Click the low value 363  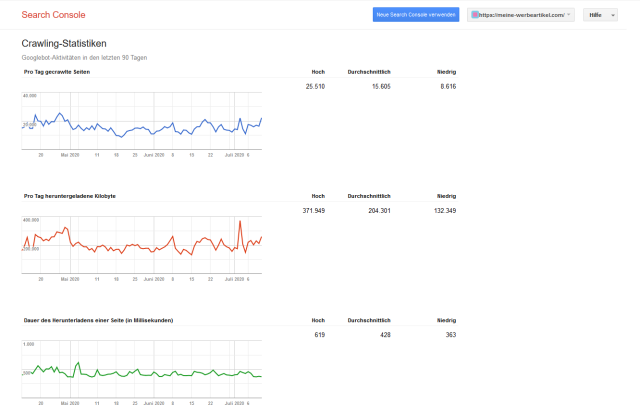[x=451, y=335]
